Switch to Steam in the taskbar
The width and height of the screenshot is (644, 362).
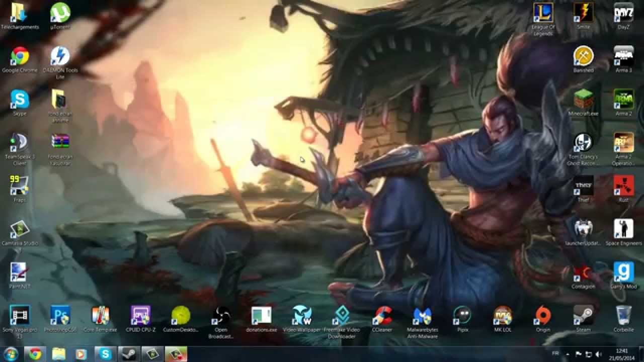(128, 354)
